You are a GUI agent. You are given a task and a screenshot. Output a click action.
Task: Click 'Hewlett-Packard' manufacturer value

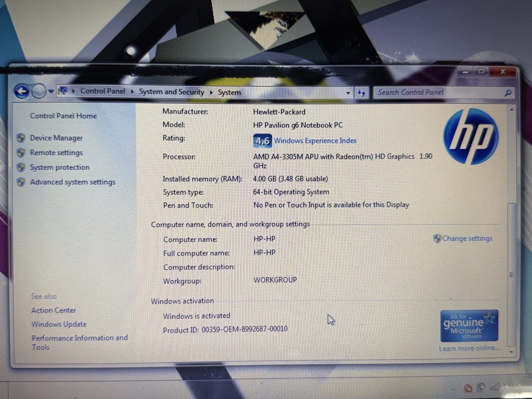(x=279, y=112)
